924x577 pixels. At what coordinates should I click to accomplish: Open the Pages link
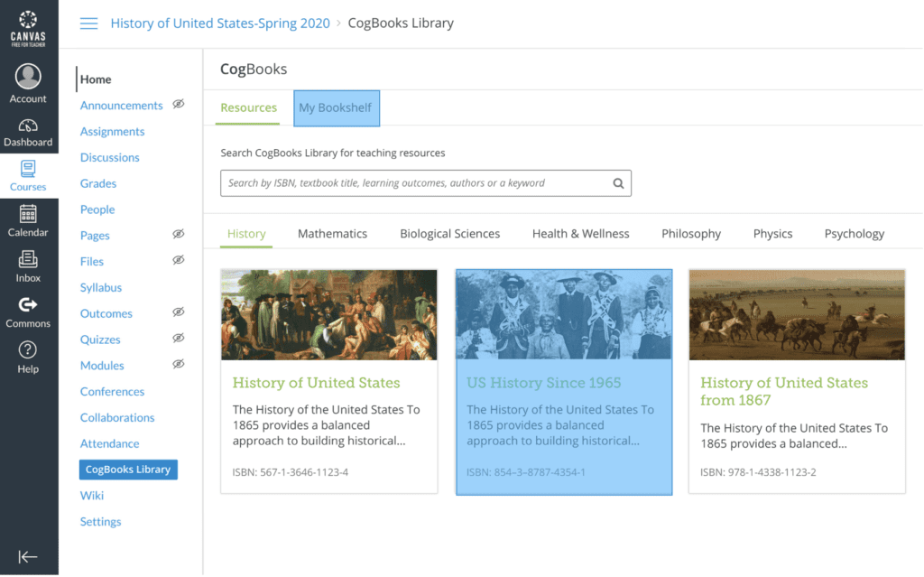[95, 235]
